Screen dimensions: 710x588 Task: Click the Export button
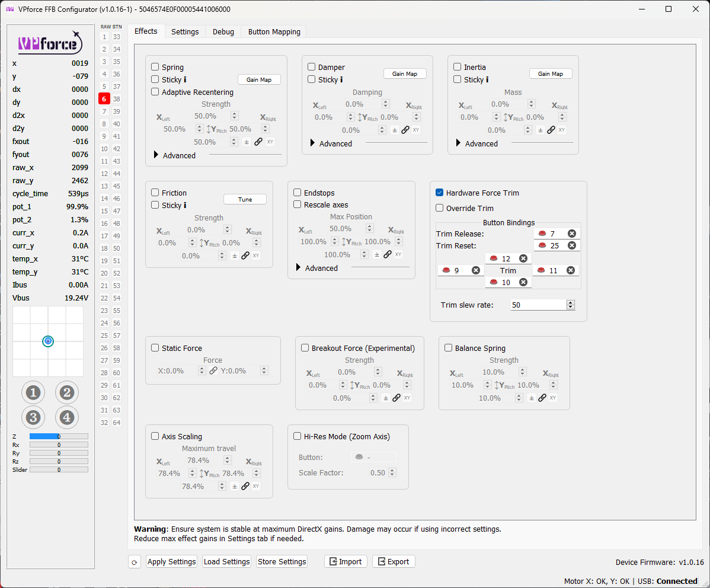[x=394, y=562]
